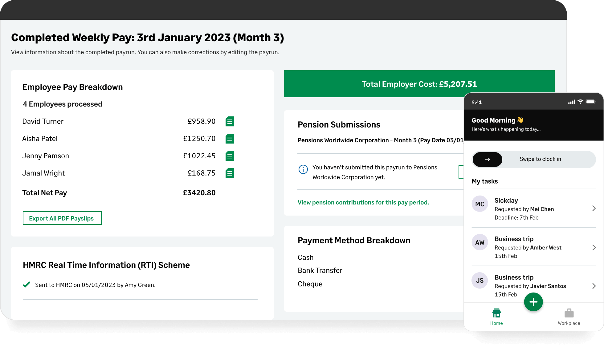Viewport: 604px width, 364px height.
Task: Open View pension contributions link
Action: click(x=363, y=202)
